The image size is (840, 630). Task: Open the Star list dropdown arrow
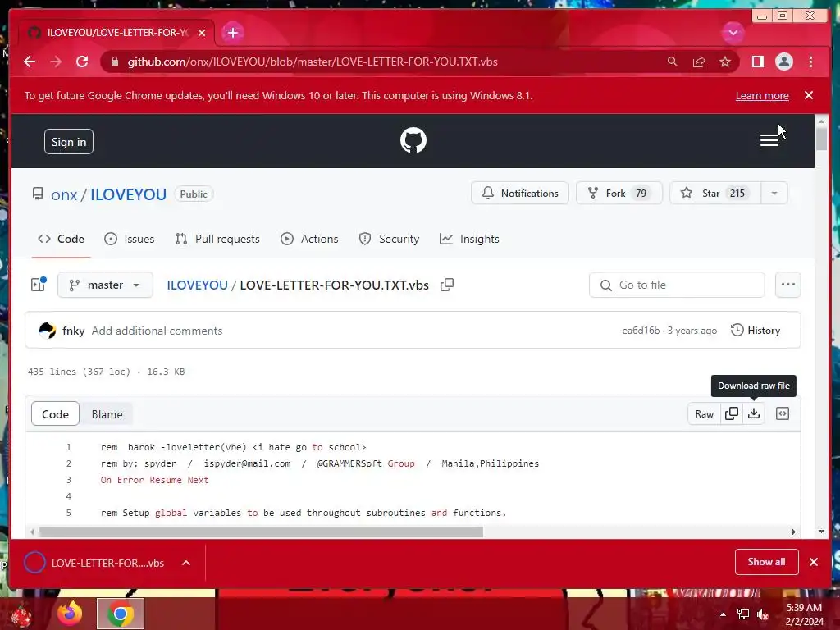(x=774, y=194)
